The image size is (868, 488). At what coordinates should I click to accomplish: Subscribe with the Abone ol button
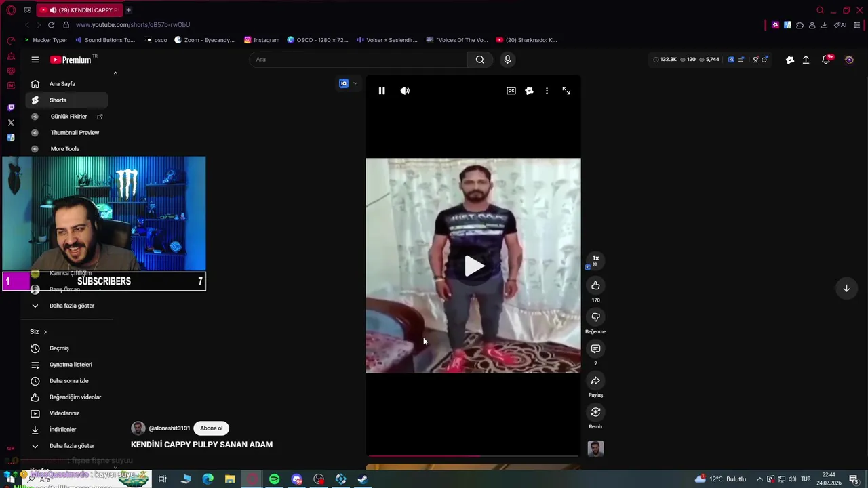click(x=211, y=428)
